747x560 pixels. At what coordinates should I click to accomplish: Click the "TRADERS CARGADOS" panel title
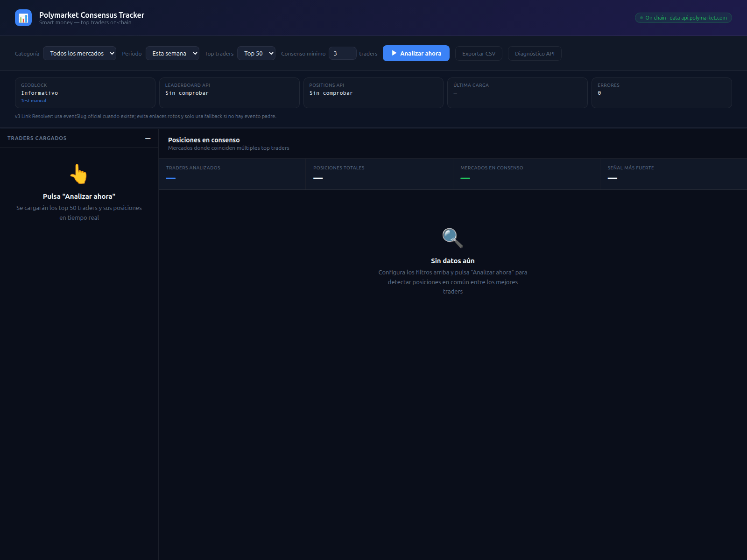pyautogui.click(x=37, y=138)
